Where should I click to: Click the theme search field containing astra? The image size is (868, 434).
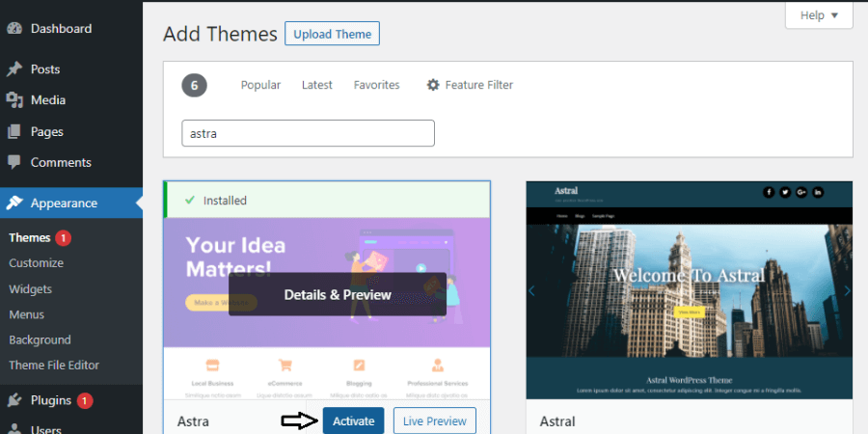tap(309, 133)
